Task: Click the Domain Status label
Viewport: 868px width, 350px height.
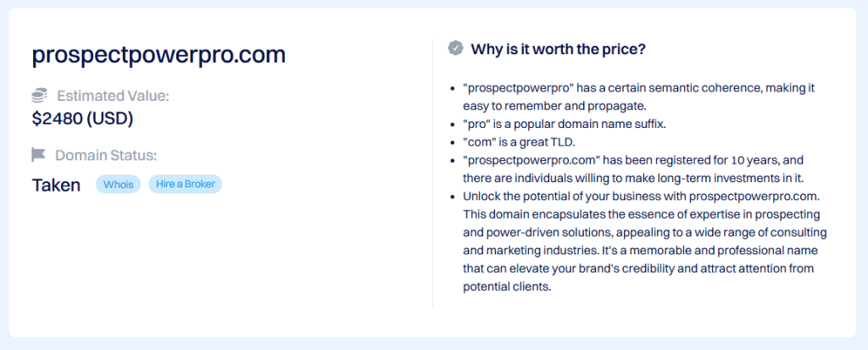Action: click(106, 155)
